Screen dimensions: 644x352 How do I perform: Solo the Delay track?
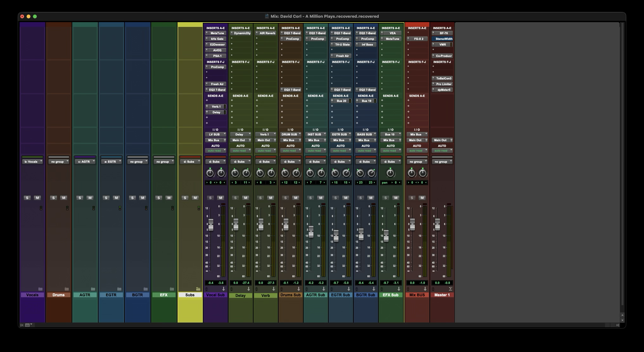(235, 198)
